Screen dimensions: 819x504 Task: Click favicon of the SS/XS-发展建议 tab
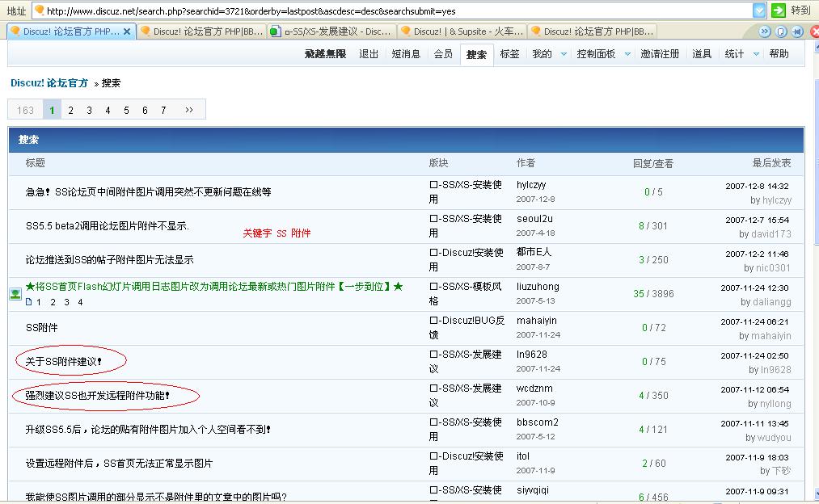[x=275, y=31]
